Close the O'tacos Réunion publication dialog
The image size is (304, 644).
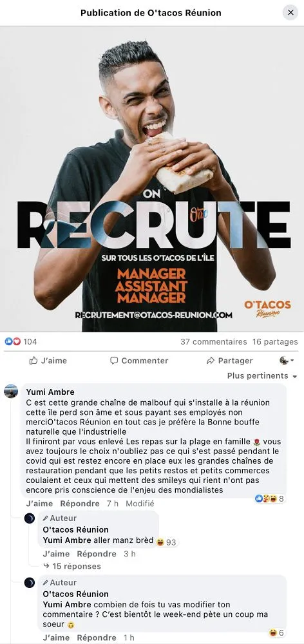[290, 12]
